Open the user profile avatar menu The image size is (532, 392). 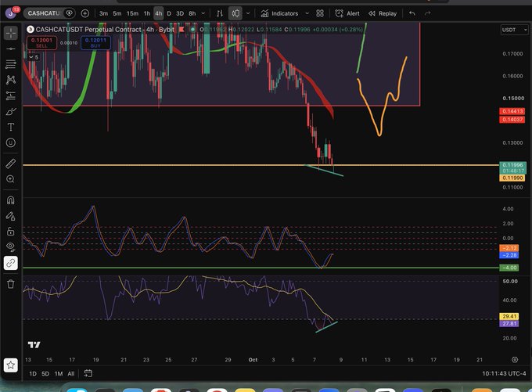coord(10,13)
